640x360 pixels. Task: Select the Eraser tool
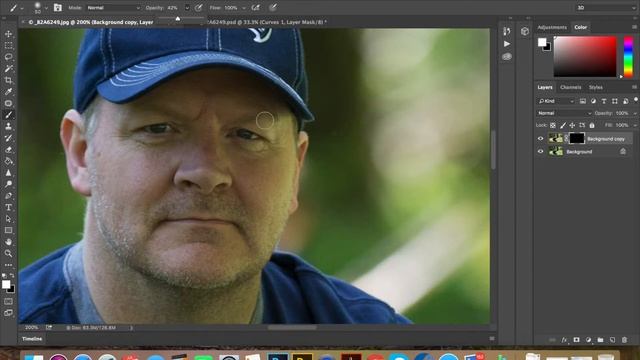pyautogui.click(x=8, y=149)
